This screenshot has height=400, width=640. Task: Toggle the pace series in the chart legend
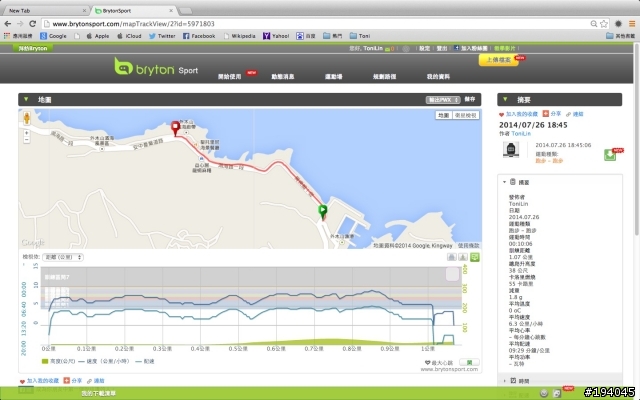(144, 361)
